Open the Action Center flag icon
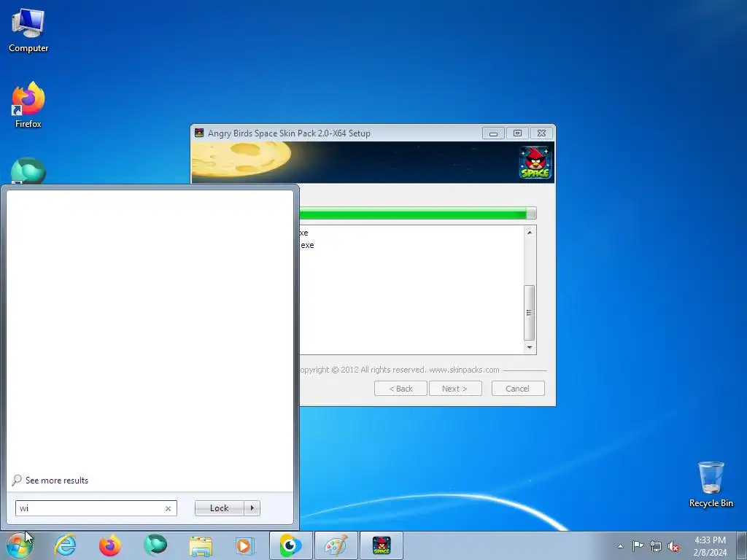This screenshot has width=747, height=560. pos(638,546)
